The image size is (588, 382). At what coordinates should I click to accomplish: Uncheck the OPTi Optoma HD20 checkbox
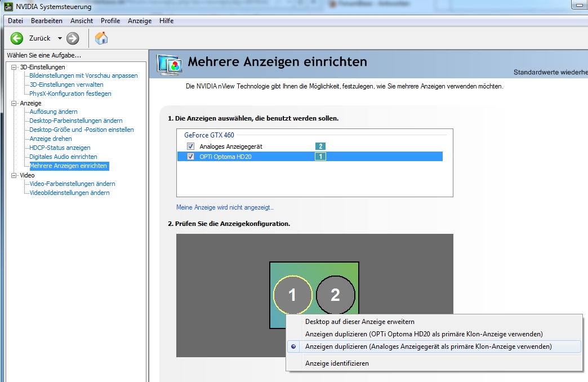[190, 157]
